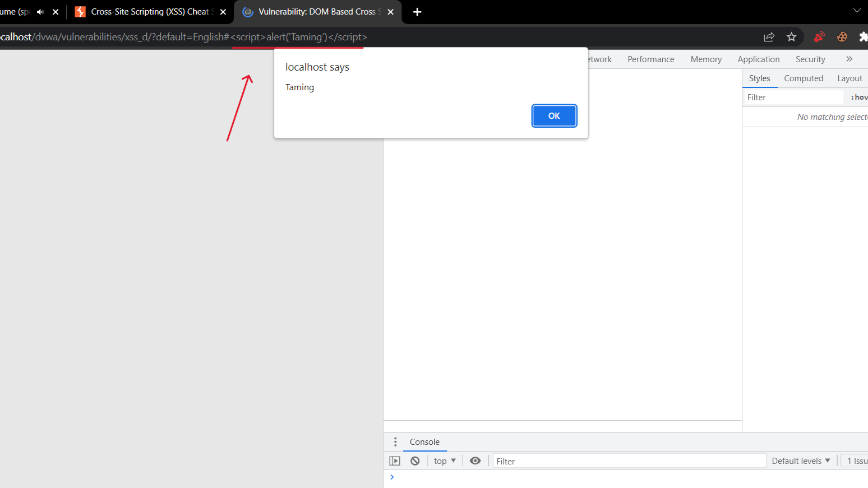Bookmark this page via the star icon
Viewport: 868px width, 488px height.
[791, 36]
